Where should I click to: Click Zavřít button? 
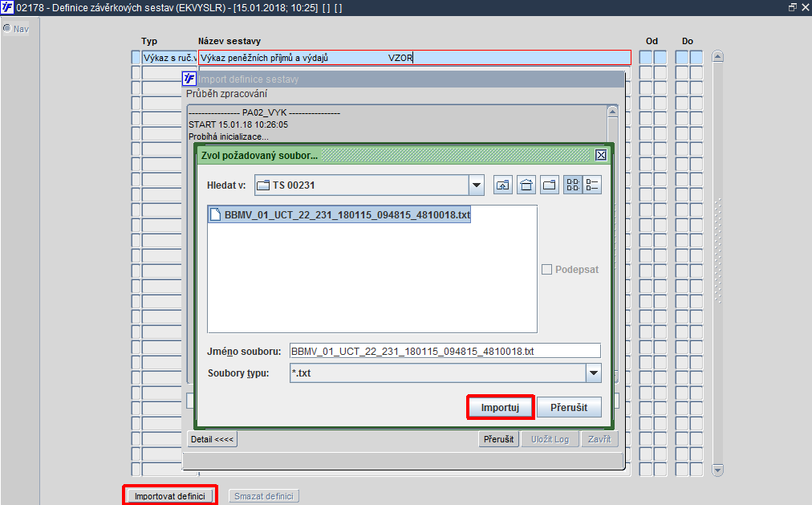point(599,439)
